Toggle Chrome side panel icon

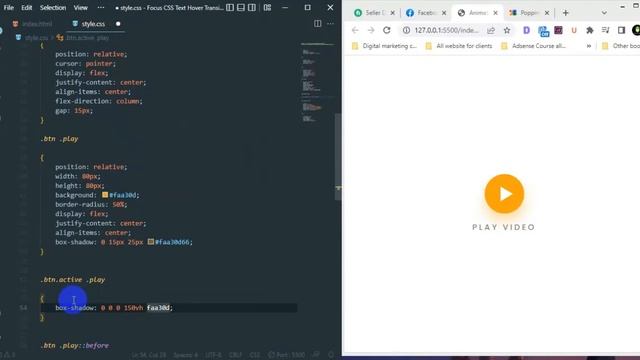[x=621, y=30]
